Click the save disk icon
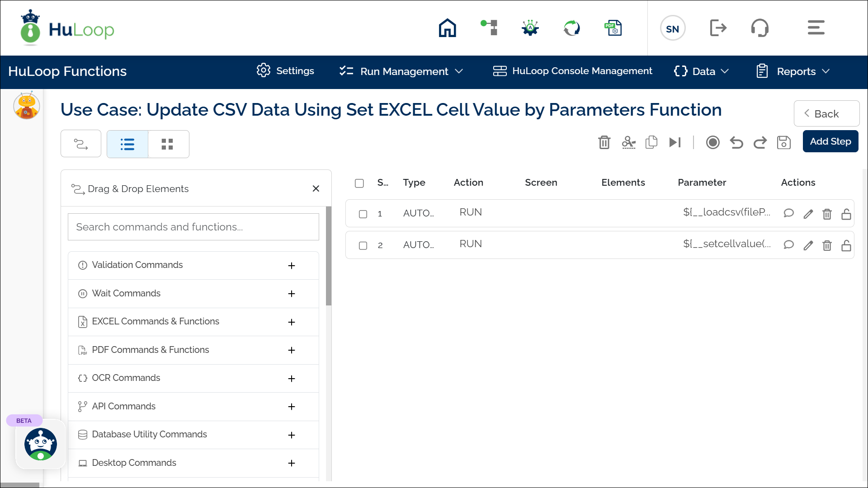 783,142
